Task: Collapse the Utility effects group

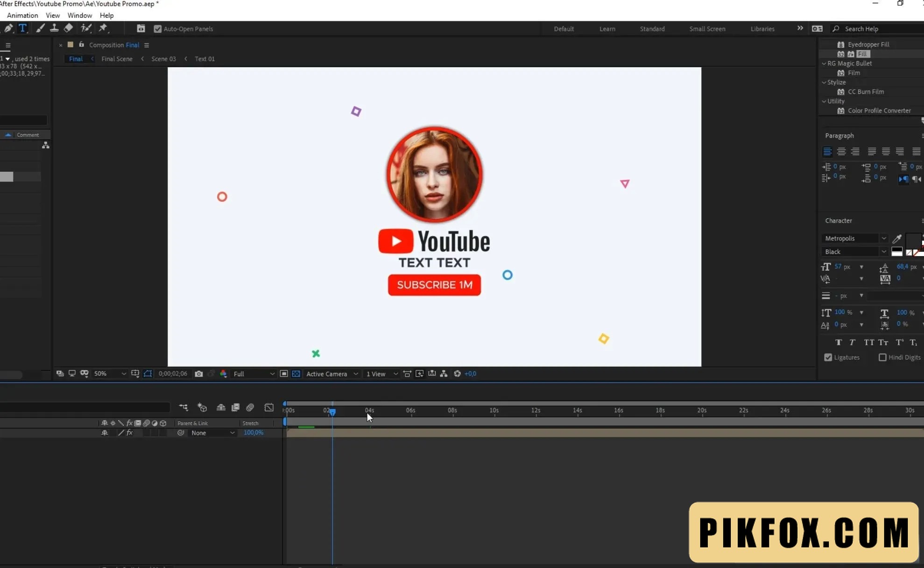Action: point(824,101)
